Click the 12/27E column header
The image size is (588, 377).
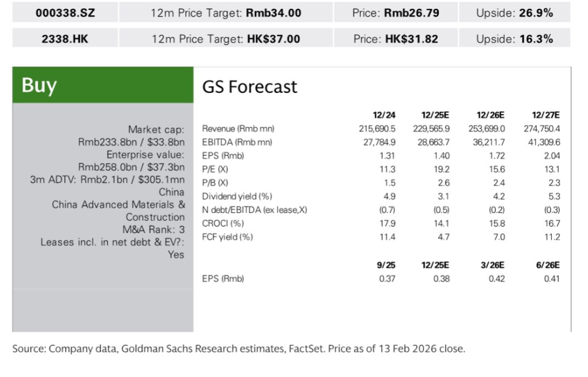pyautogui.click(x=548, y=115)
